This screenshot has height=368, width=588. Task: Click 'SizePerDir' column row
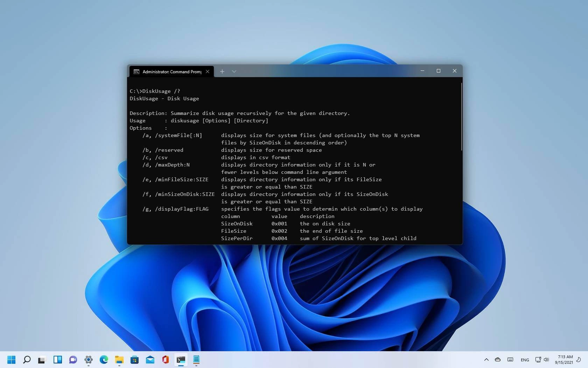pyautogui.click(x=319, y=238)
